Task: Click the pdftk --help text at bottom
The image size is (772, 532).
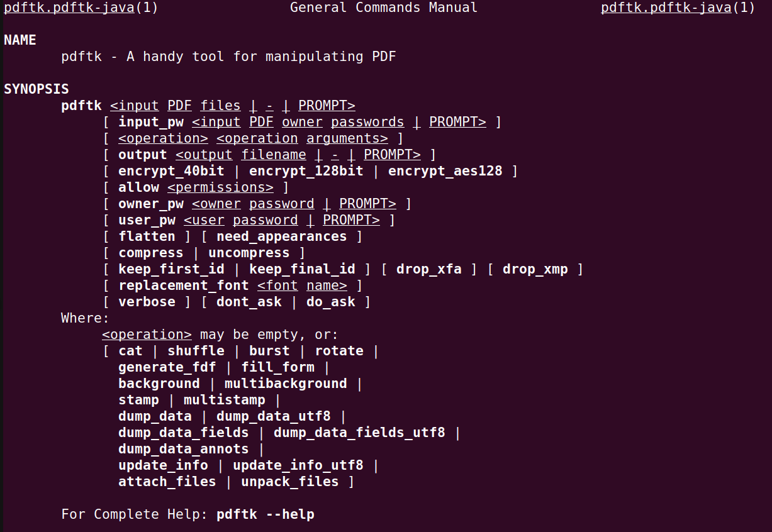Action: (266, 514)
